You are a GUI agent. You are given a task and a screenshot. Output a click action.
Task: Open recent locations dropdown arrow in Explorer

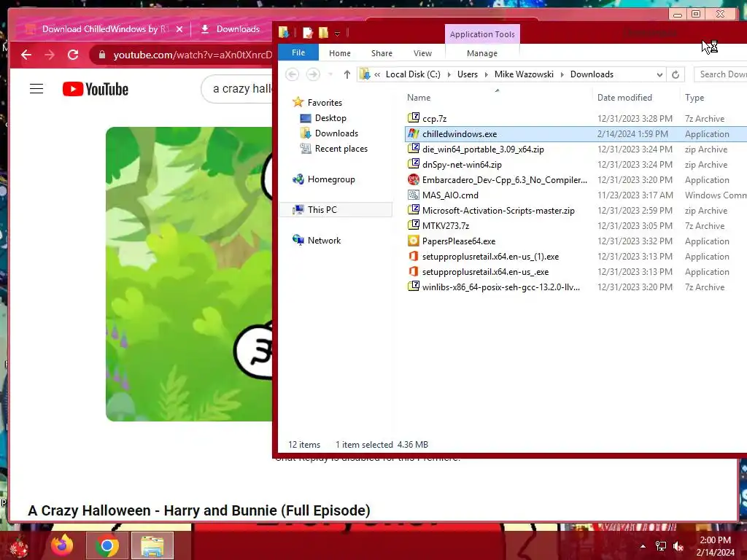pyautogui.click(x=330, y=74)
